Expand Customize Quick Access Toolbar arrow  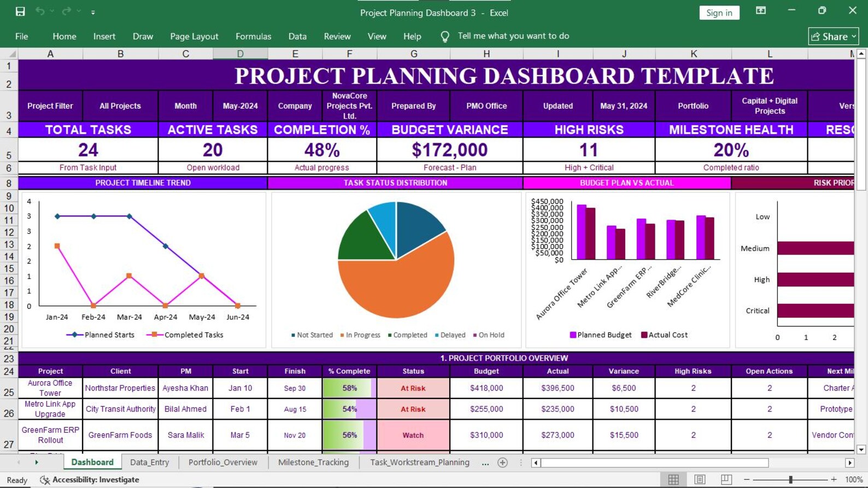93,12
